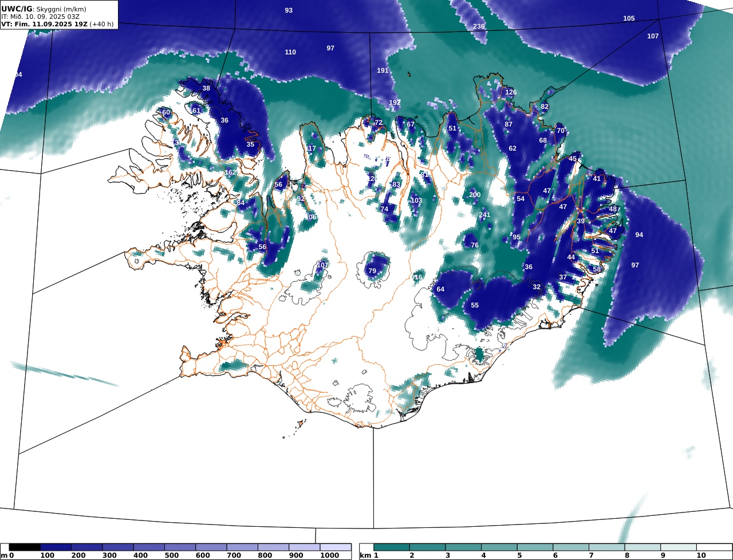
Task: Choose the pale 8–9 km legend swatch
Action: (x=643, y=547)
